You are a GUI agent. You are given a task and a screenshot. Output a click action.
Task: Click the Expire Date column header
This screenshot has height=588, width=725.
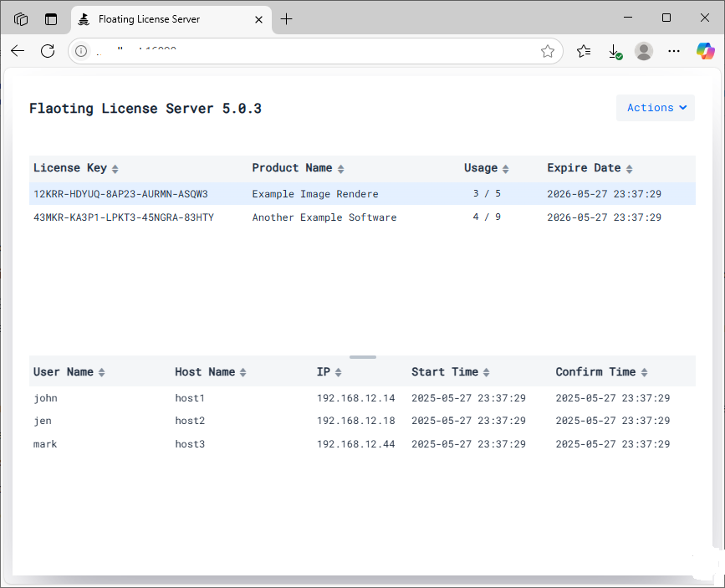tap(584, 168)
